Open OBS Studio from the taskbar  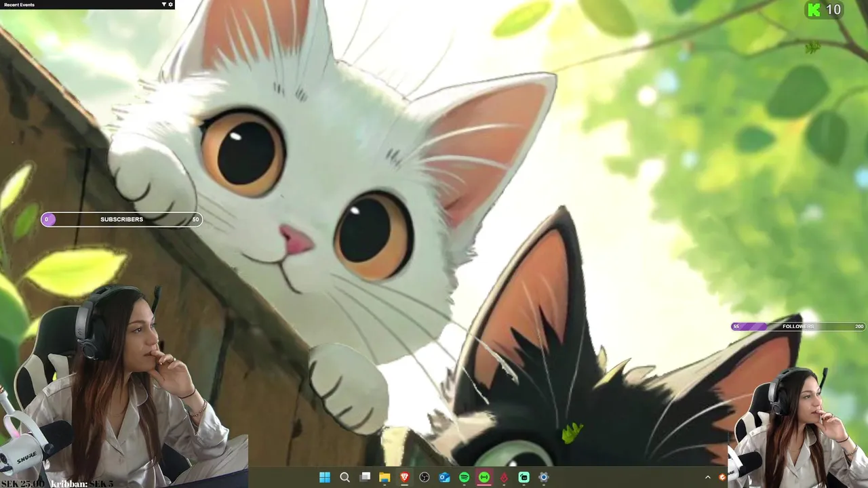[x=425, y=477]
